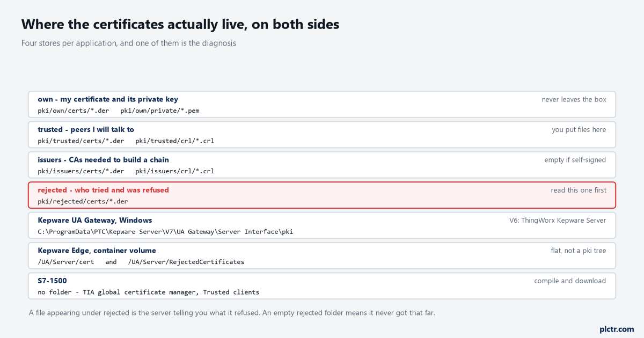Click the footer sentence about the rejected folder
The width and height of the screenshot is (644, 338).
coord(232,313)
